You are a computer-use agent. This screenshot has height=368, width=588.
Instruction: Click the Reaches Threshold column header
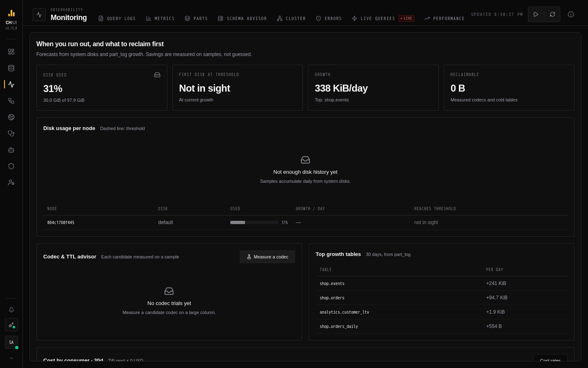pos(435,209)
